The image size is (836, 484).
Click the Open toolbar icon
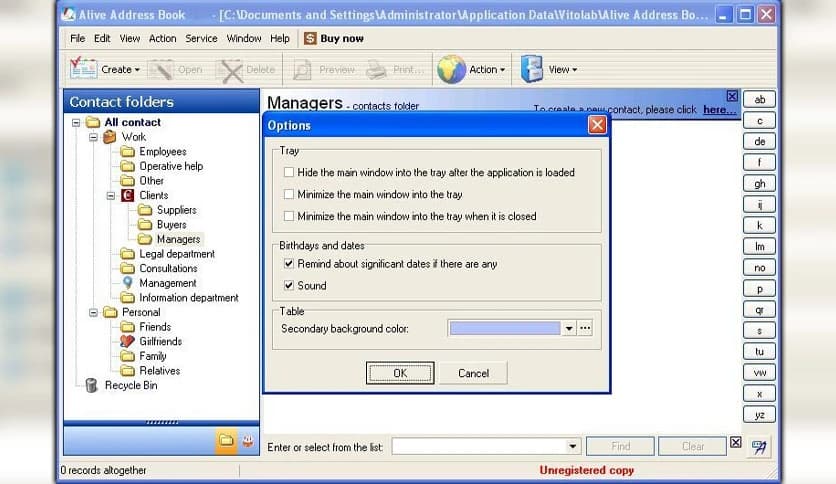[x=160, y=70]
